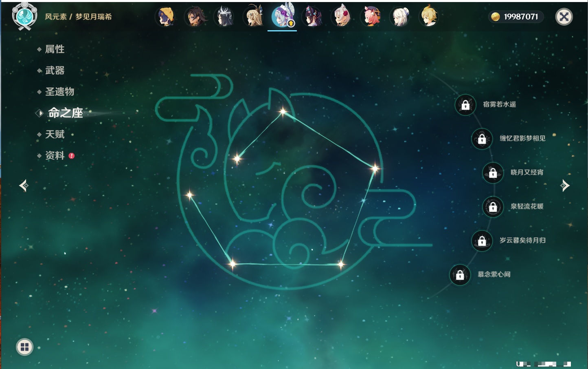This screenshot has width=588, height=369.
Task: Select the black-haired character with silver headdress
Action: tap(224, 17)
